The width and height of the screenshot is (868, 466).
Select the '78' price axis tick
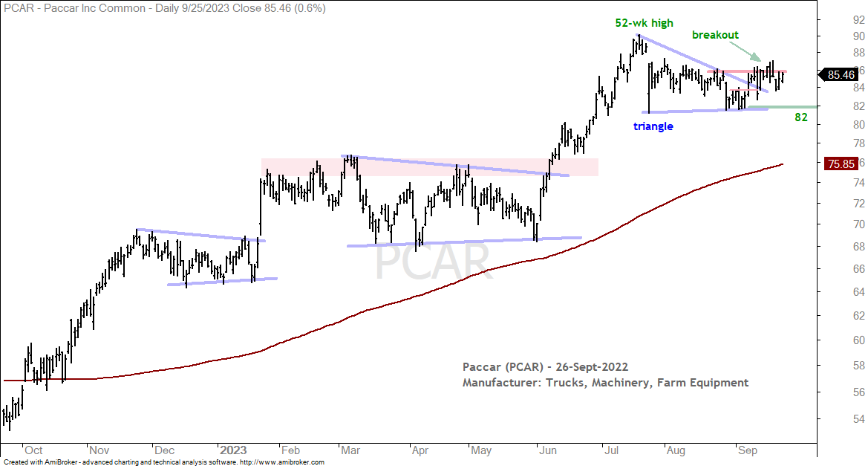(x=859, y=143)
